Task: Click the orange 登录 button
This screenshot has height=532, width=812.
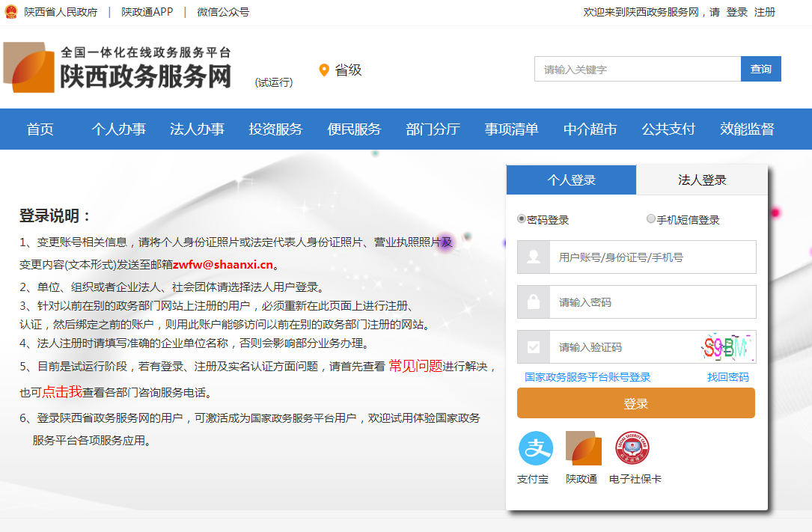Action: pos(636,403)
